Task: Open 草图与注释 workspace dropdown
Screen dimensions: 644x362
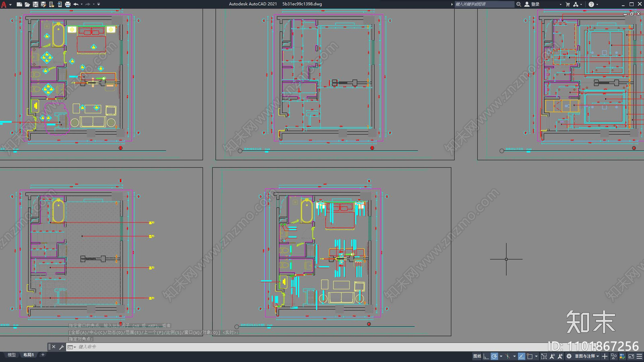Action: [587, 356]
